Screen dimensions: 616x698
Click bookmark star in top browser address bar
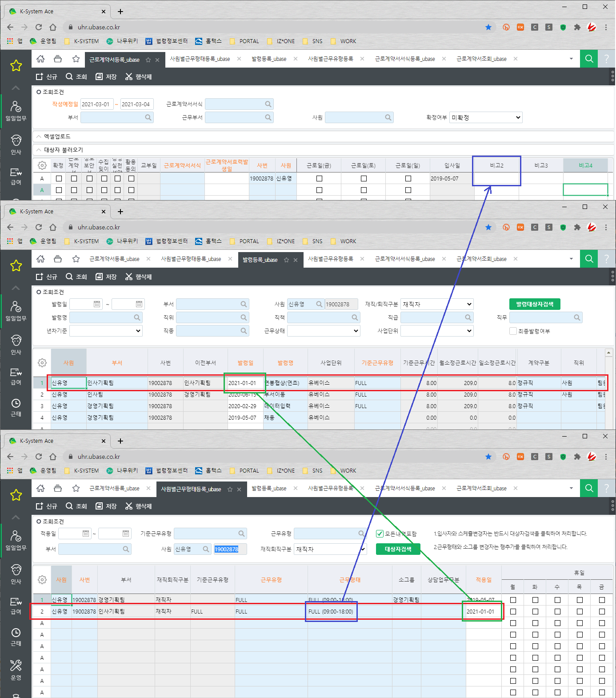488,27
